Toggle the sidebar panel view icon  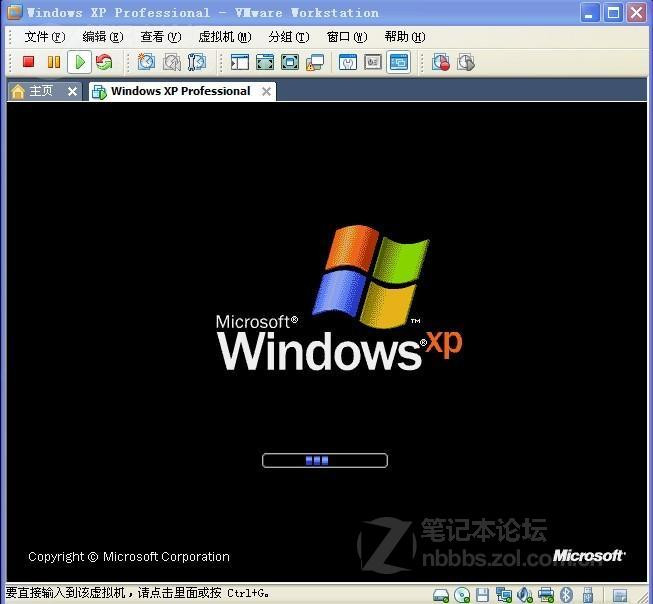[x=240, y=62]
